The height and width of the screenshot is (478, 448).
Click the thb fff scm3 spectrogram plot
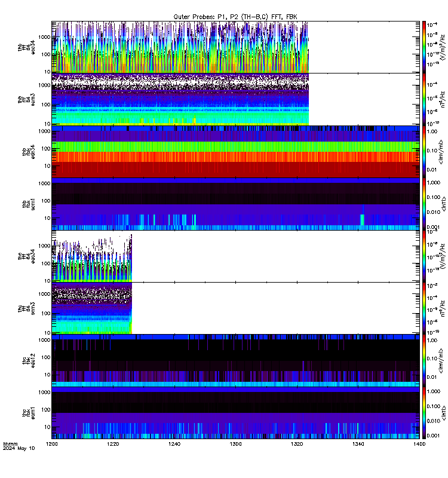click(235, 99)
